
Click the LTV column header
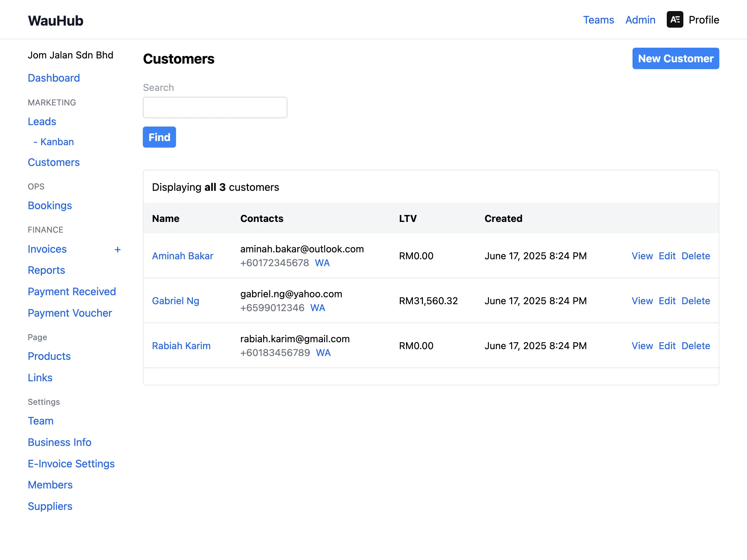pos(408,218)
